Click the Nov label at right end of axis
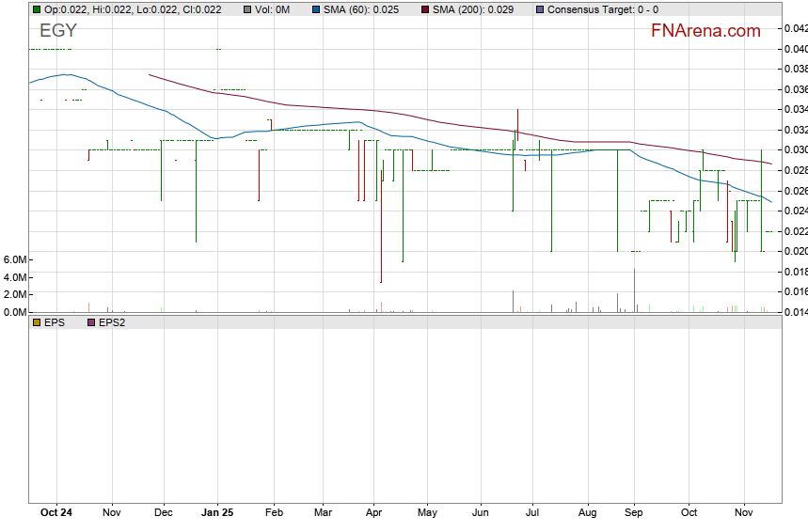 tap(744, 513)
